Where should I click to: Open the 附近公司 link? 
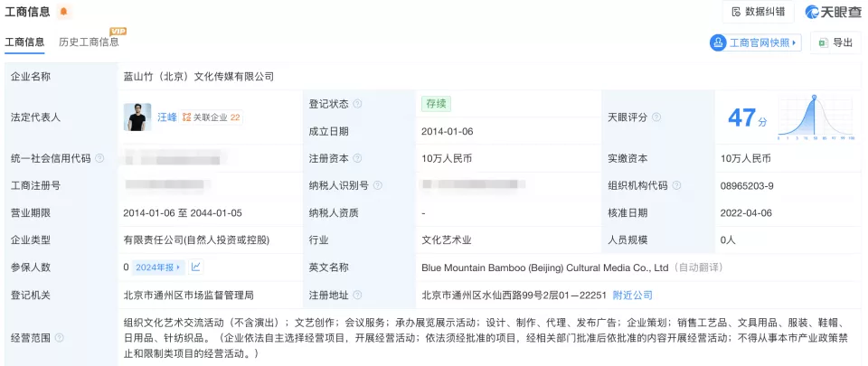coord(633,296)
